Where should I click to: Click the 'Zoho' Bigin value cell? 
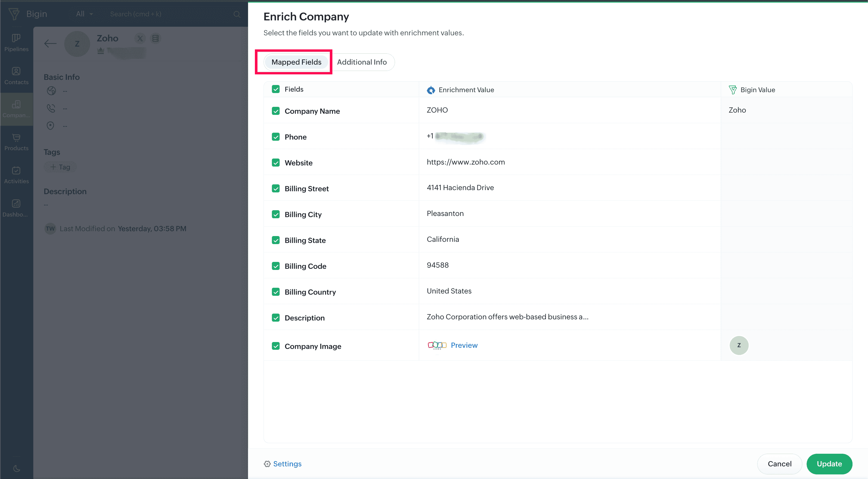coord(737,110)
